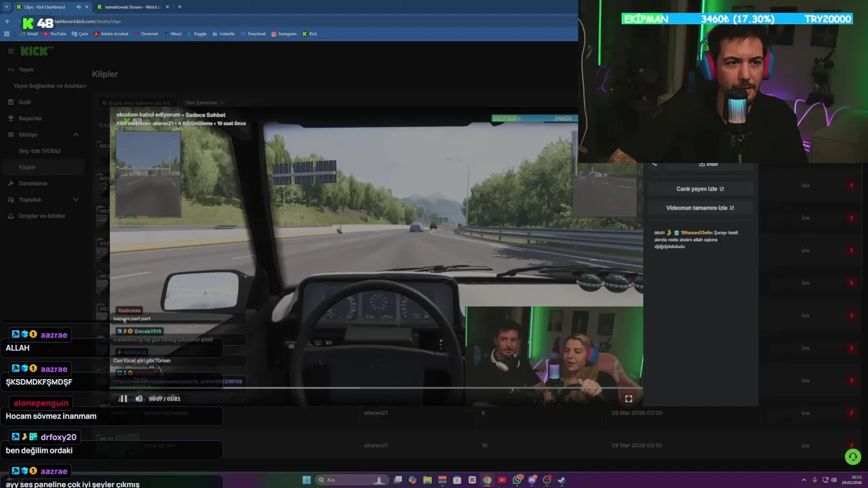The width and height of the screenshot is (868, 488).
Task: Open the Tüm Zamanlar dropdown
Action: tap(204, 103)
